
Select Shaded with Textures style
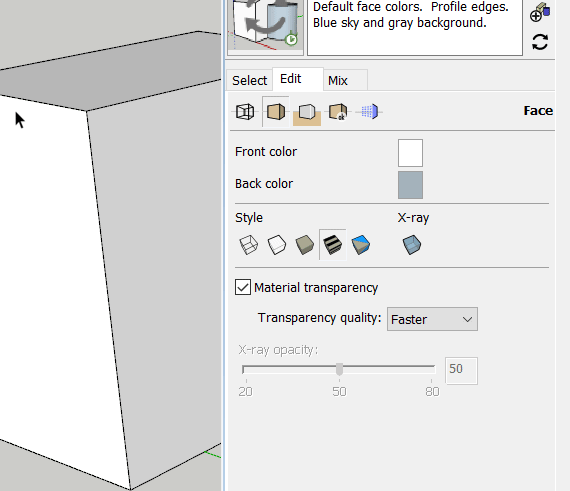pos(333,245)
